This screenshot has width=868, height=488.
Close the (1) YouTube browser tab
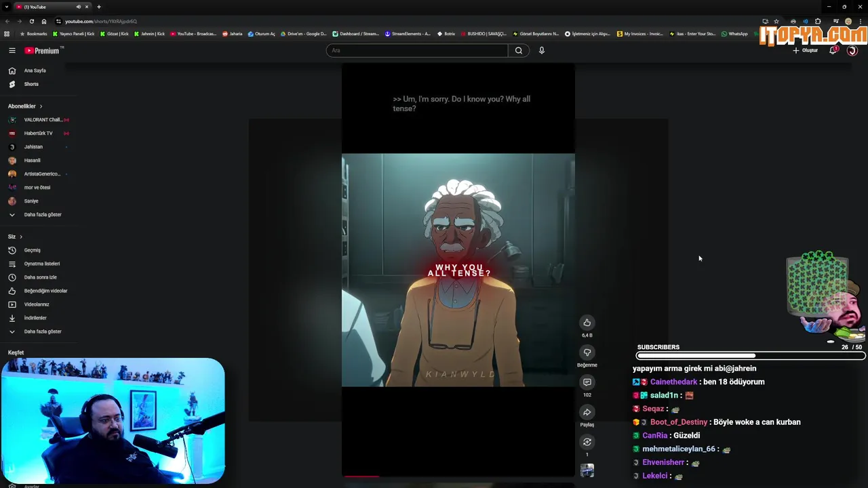pos(87,7)
